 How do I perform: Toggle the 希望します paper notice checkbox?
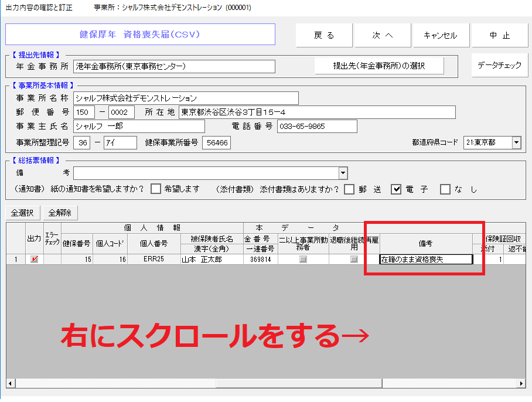click(156, 189)
